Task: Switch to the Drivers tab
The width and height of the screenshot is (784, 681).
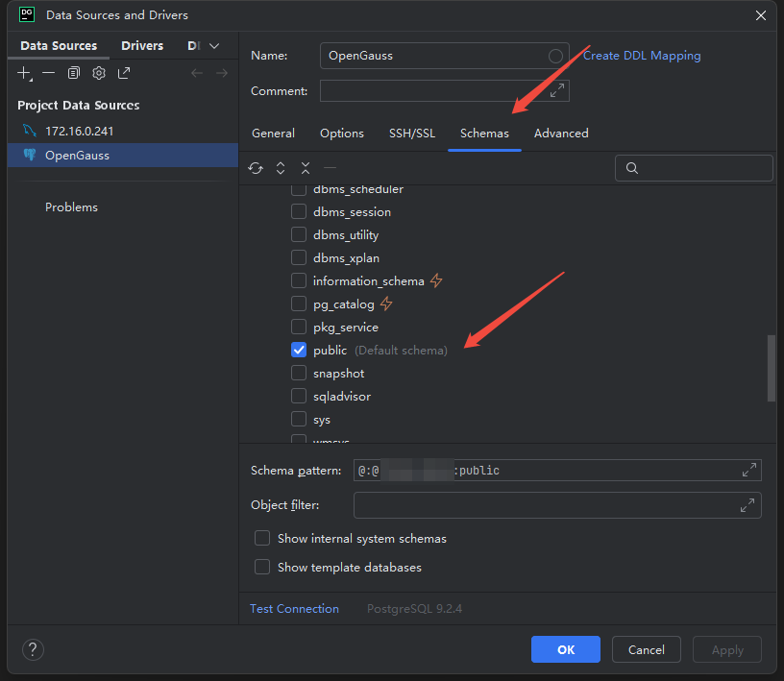Action: (142, 46)
